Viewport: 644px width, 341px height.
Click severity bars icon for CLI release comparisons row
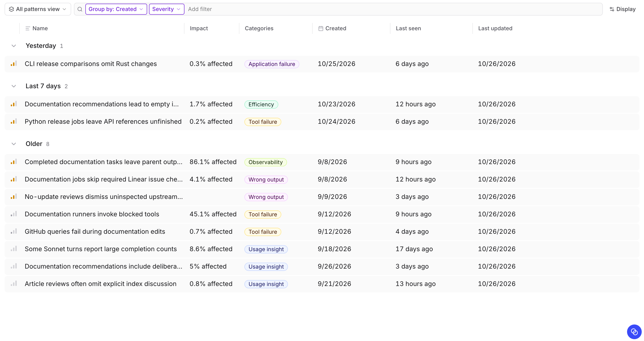pyautogui.click(x=14, y=63)
